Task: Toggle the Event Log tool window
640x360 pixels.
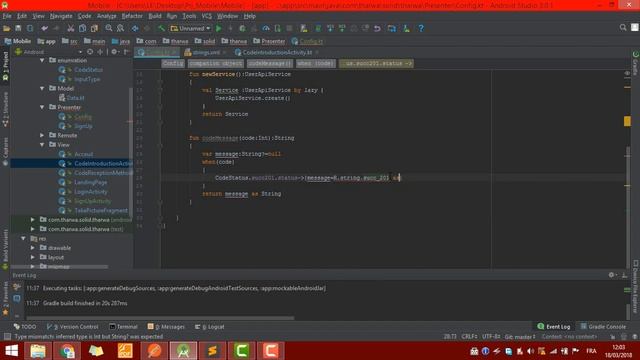Action: click(554, 327)
